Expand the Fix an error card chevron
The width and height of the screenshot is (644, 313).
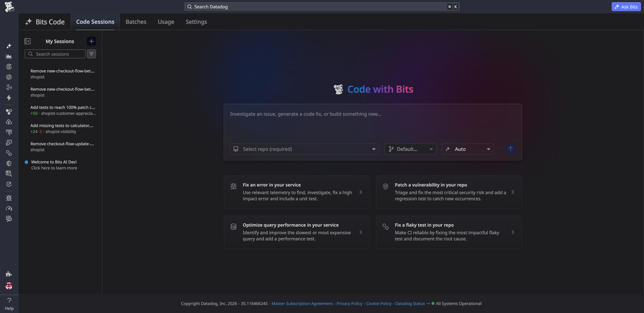point(361,192)
